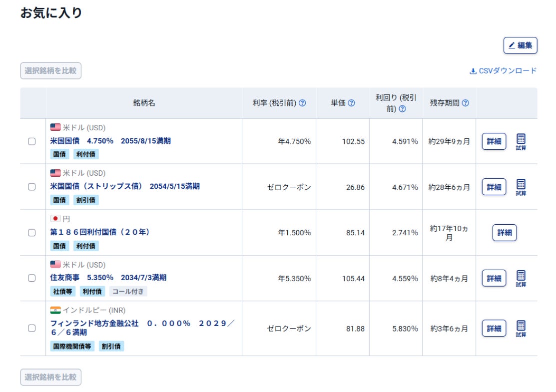The height and width of the screenshot is (392, 556).
Task: Select the 第186回利付国債 row checkbox
Action: click(x=32, y=233)
